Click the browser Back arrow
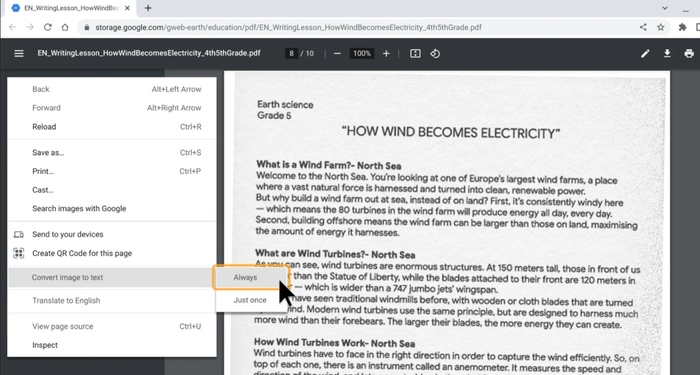This screenshot has width=700, height=375. (12, 27)
